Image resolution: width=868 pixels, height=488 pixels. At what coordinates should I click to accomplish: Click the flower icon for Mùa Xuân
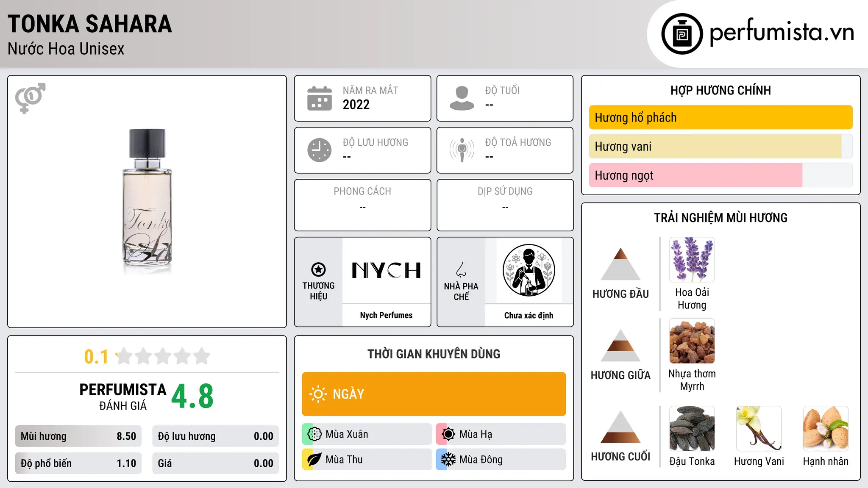[x=314, y=434]
